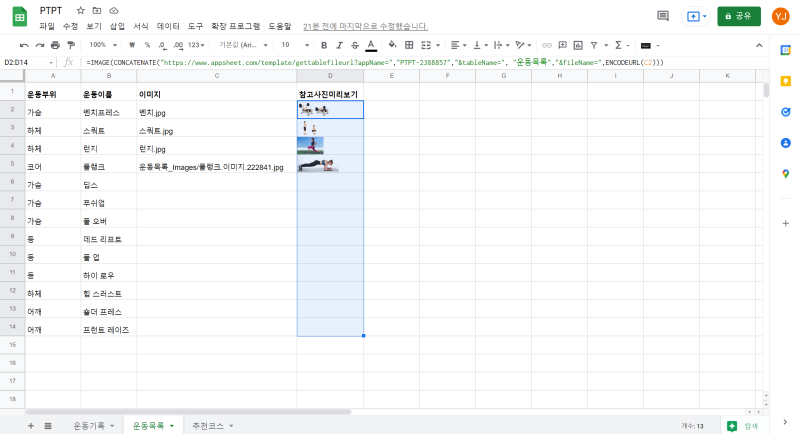Increase decimal places icon

point(178,45)
